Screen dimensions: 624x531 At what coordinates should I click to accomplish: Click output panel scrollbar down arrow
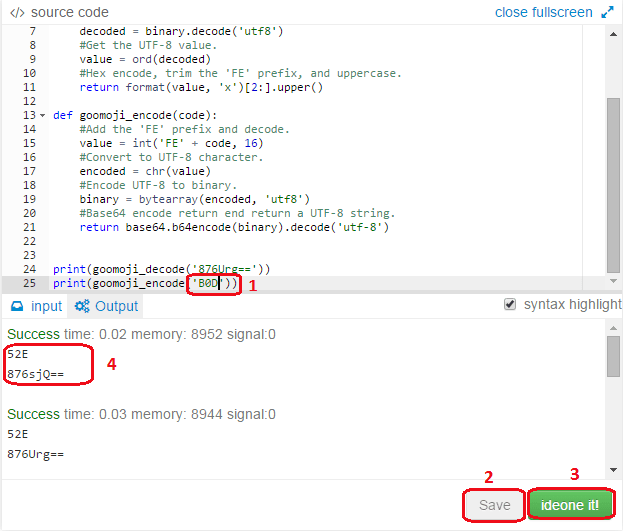click(x=613, y=470)
